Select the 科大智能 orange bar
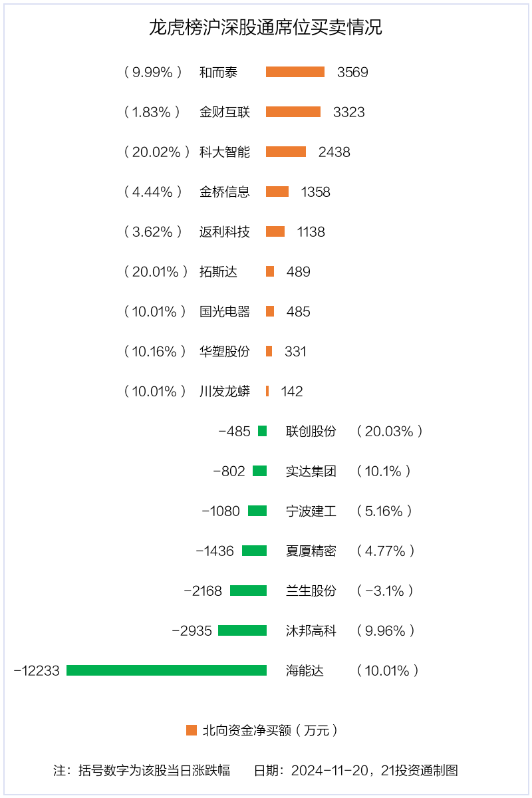Image resolution: width=532 pixels, height=798 pixels. click(286, 152)
